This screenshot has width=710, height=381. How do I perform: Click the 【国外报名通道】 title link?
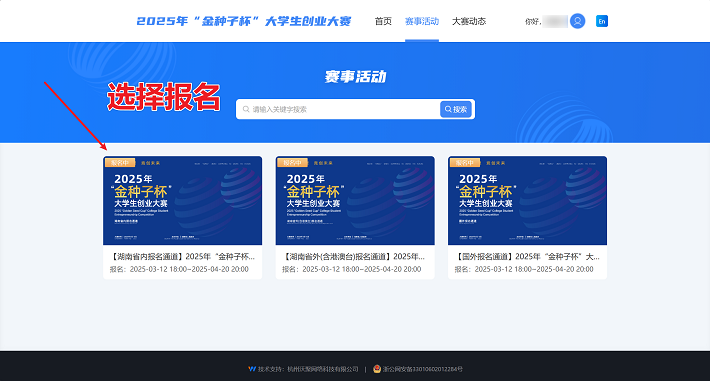pyautogui.click(x=527, y=256)
